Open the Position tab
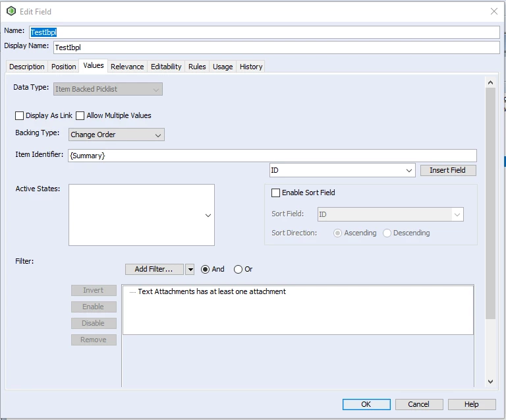This screenshot has width=506, height=420. (x=63, y=67)
